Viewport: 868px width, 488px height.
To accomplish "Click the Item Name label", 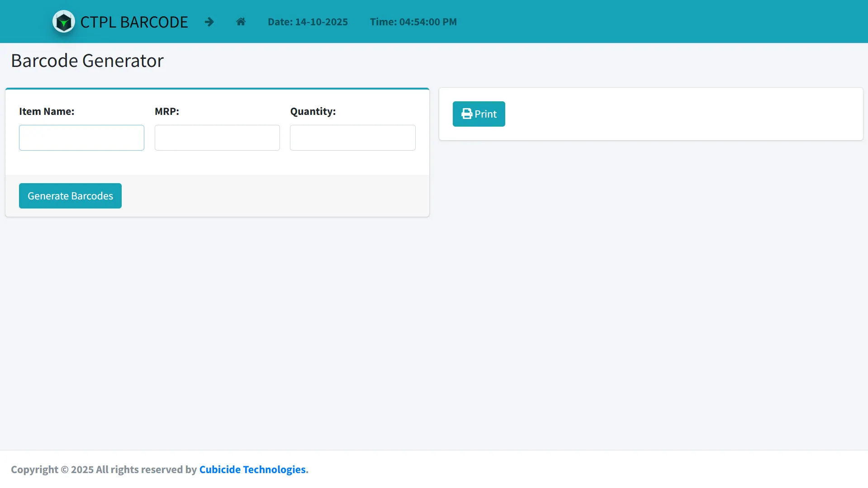I will 47,112.
